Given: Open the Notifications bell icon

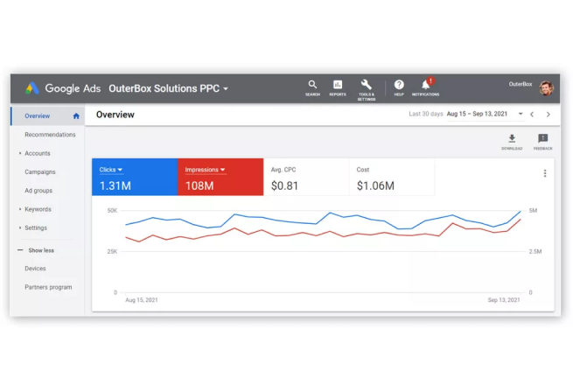Looking at the screenshot, I should (425, 87).
